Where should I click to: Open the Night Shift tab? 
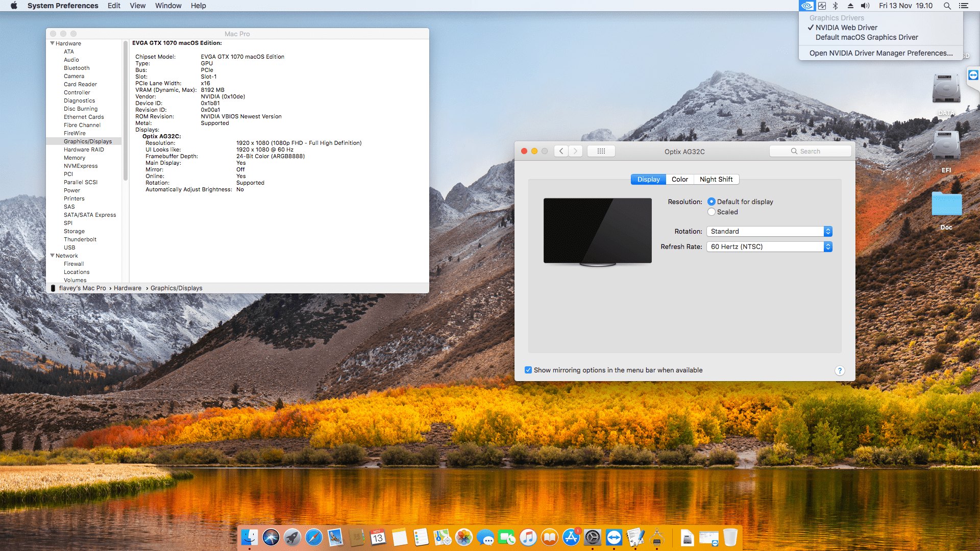point(716,180)
